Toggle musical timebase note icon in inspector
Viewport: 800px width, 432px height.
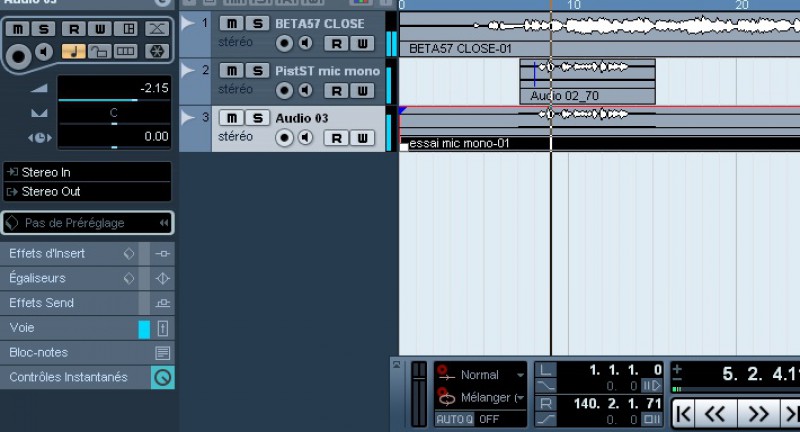pyautogui.click(x=73, y=51)
